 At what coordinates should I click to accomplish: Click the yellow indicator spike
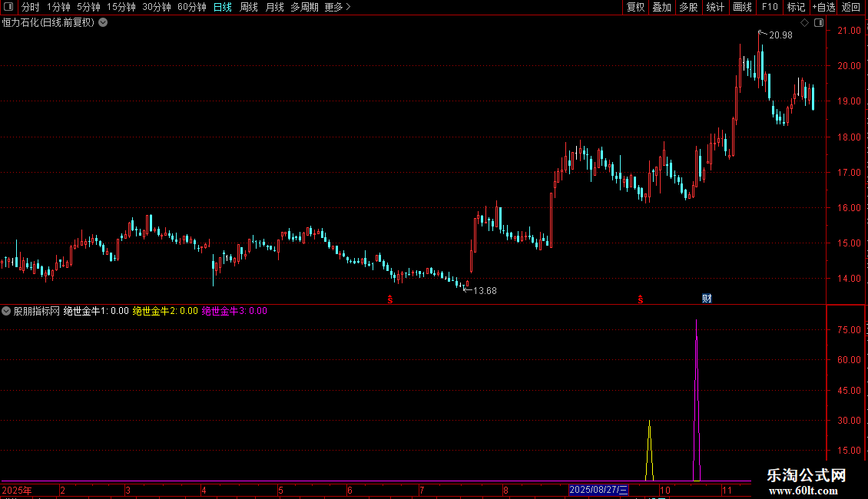649,451
